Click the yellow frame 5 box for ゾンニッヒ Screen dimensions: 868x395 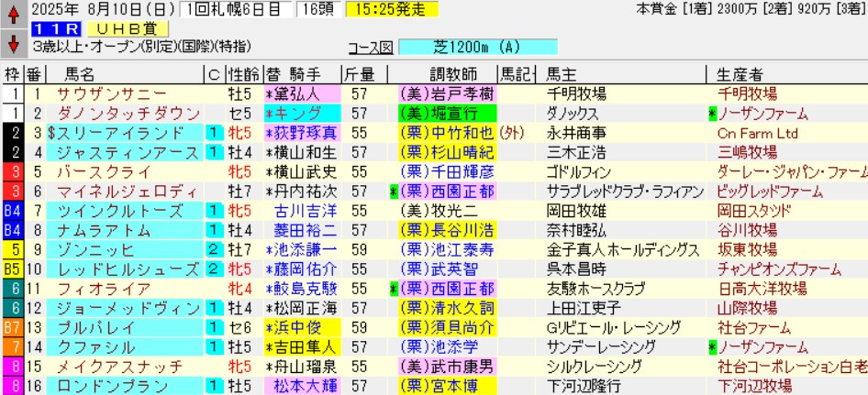pyautogui.click(x=12, y=249)
